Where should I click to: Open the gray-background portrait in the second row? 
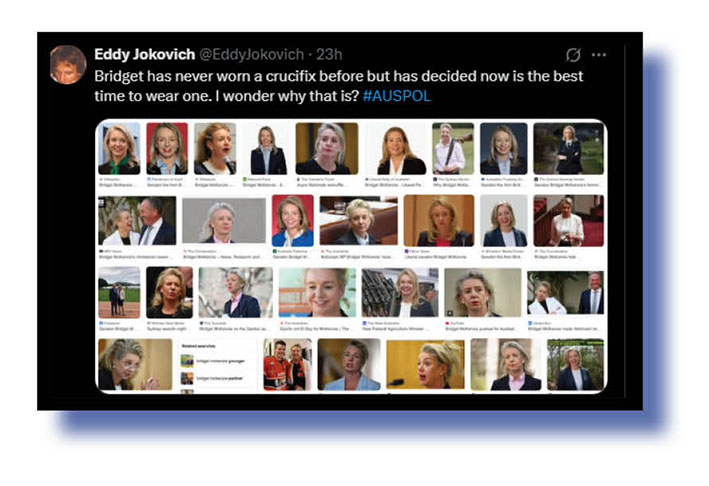[224, 221]
